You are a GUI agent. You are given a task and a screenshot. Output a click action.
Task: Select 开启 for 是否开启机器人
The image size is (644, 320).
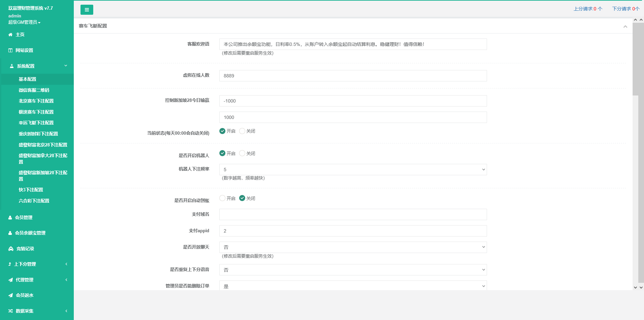click(222, 153)
